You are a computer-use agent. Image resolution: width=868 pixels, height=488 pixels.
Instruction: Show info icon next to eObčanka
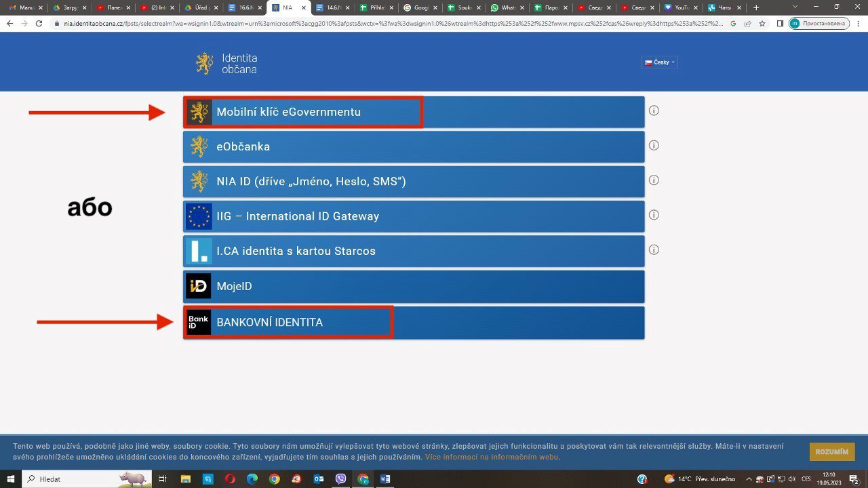point(654,145)
